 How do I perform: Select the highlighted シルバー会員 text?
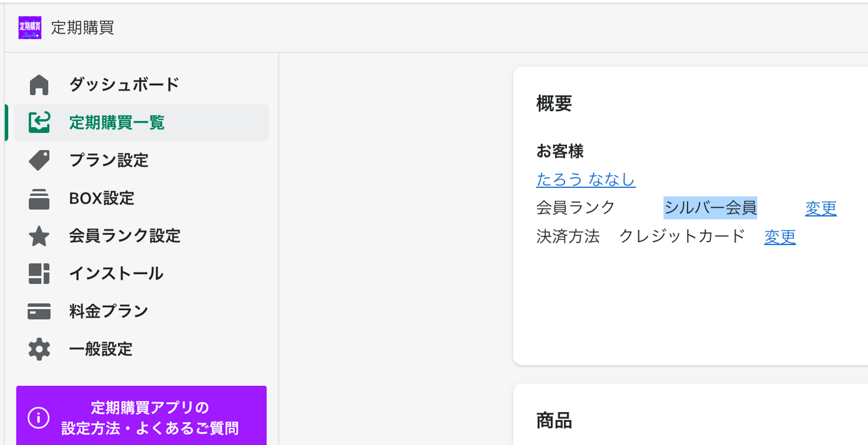710,208
